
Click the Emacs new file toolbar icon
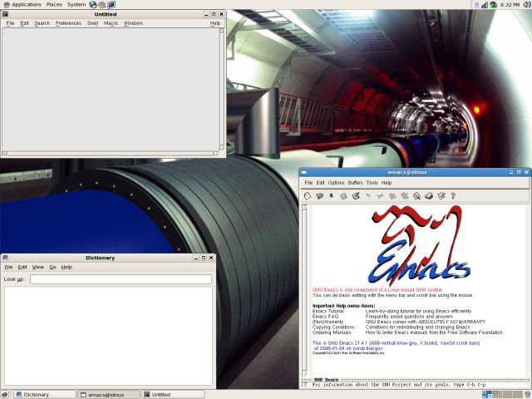pyautogui.click(x=307, y=195)
